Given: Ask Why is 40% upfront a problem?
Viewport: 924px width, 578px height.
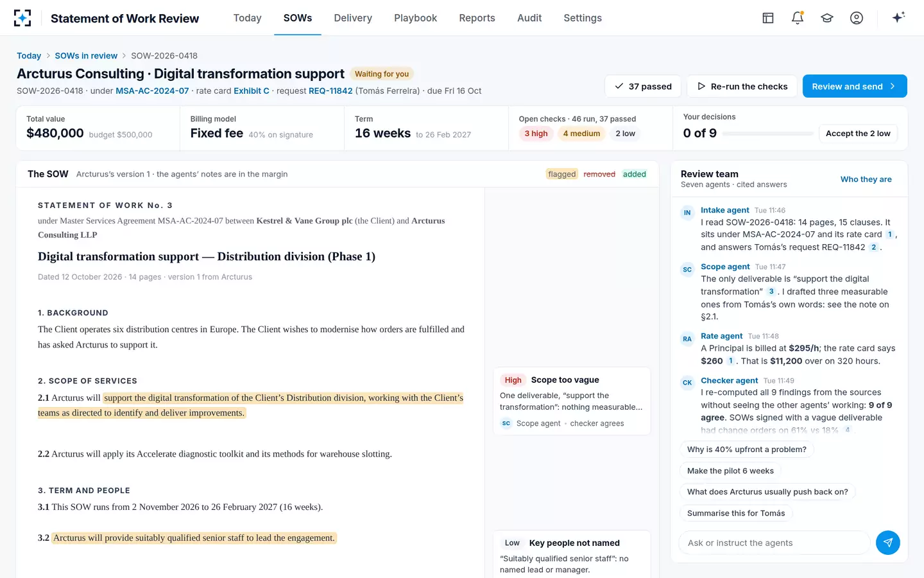Looking at the screenshot, I should tap(746, 450).
